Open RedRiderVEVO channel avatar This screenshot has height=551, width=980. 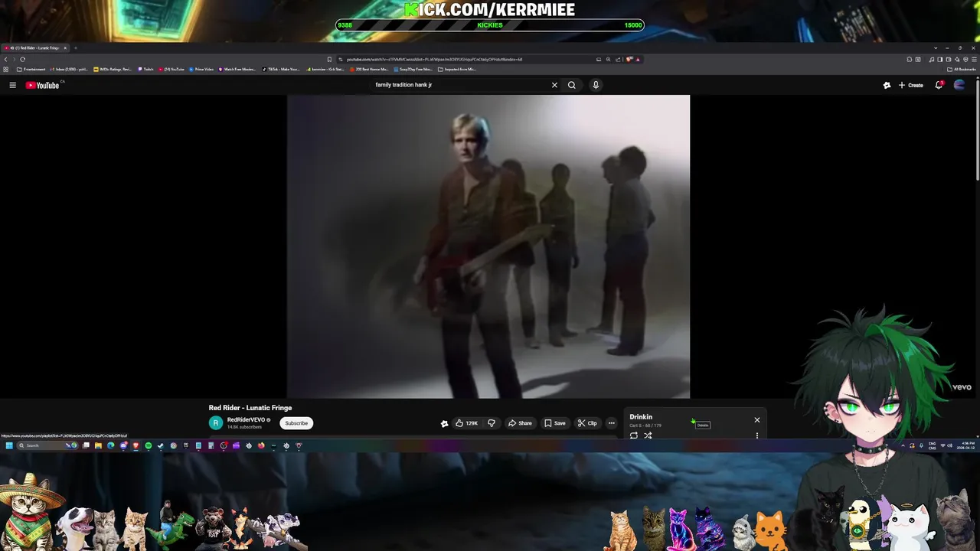(x=216, y=422)
